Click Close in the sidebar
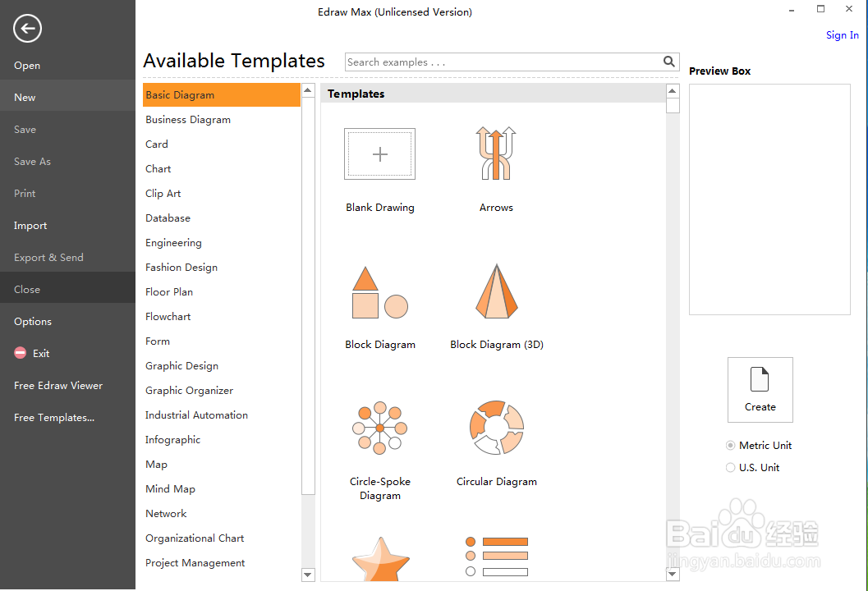The height and width of the screenshot is (591, 868). [x=67, y=290]
